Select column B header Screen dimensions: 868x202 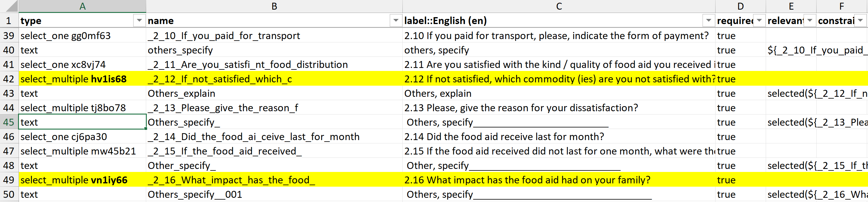(x=274, y=6)
